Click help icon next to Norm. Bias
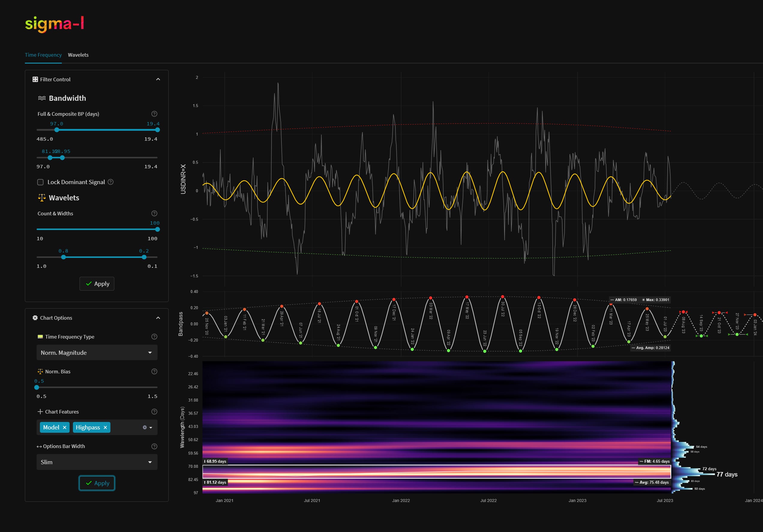This screenshot has height=532, width=763. [154, 372]
